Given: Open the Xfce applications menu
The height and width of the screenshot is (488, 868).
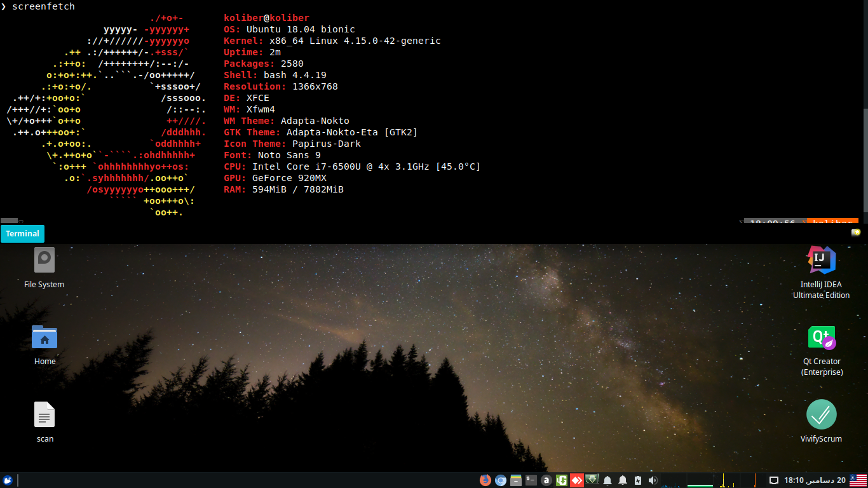Looking at the screenshot, I should click(8, 480).
